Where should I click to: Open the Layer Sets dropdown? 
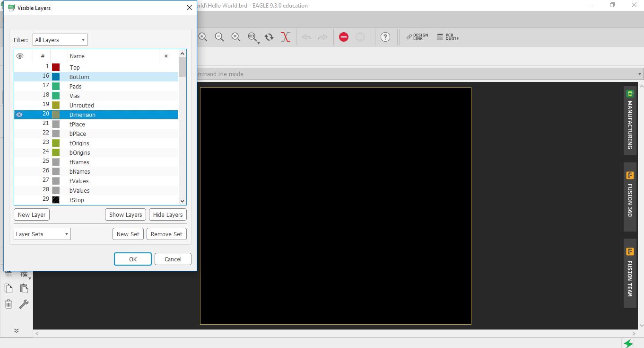point(42,234)
